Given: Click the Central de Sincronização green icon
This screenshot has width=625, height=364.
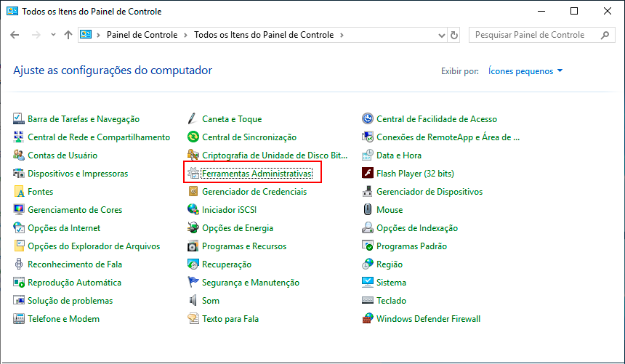Looking at the screenshot, I should coord(193,137).
